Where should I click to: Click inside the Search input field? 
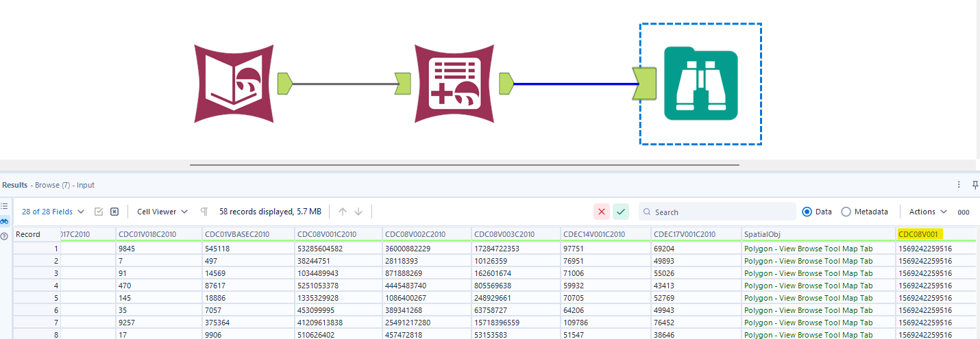(x=720, y=212)
